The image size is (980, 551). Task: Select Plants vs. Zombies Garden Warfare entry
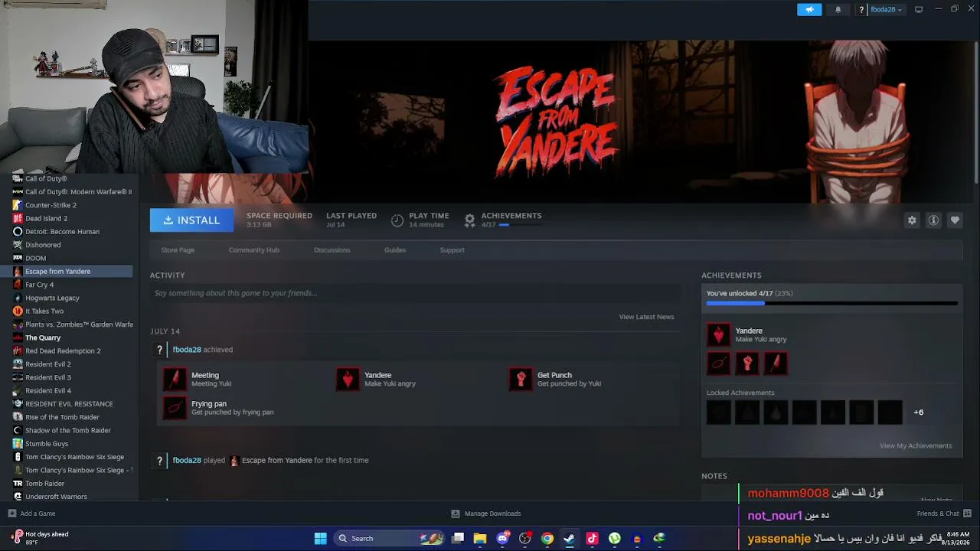[x=72, y=324]
